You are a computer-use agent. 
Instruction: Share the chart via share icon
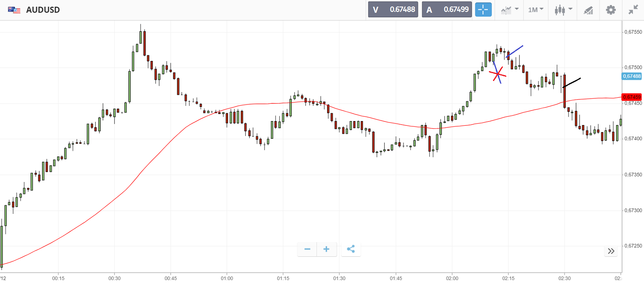[351, 249]
